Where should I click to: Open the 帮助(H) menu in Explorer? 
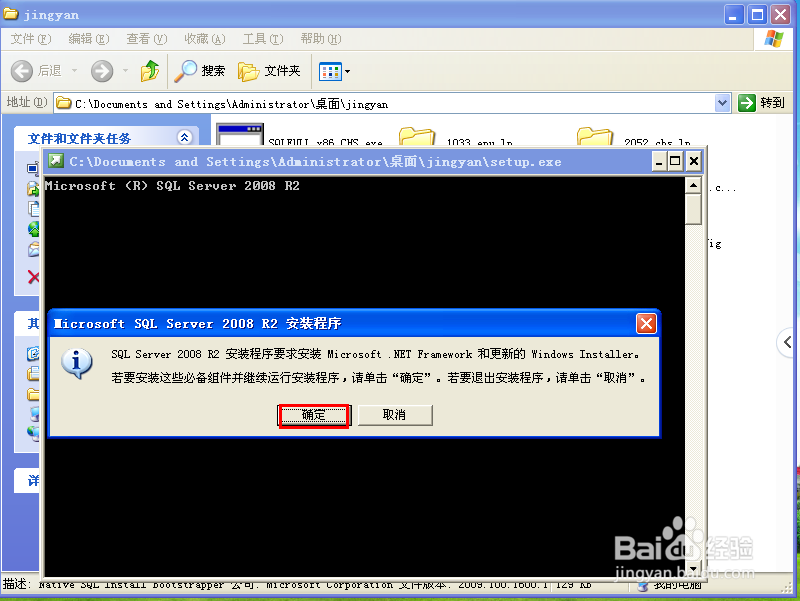(x=320, y=39)
